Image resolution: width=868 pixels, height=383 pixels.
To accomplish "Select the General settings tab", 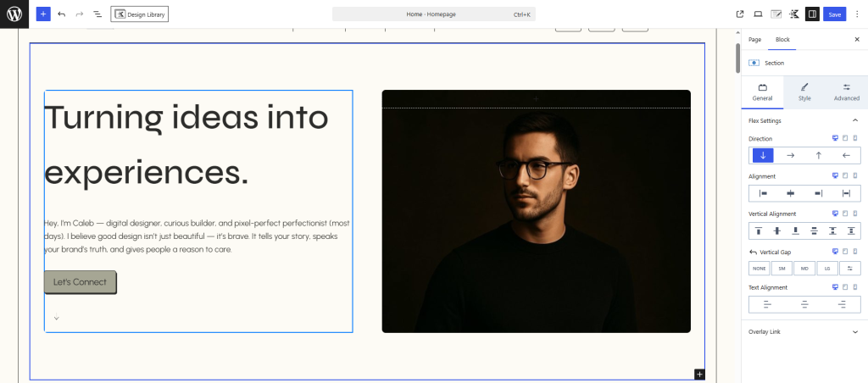I will pos(762,92).
